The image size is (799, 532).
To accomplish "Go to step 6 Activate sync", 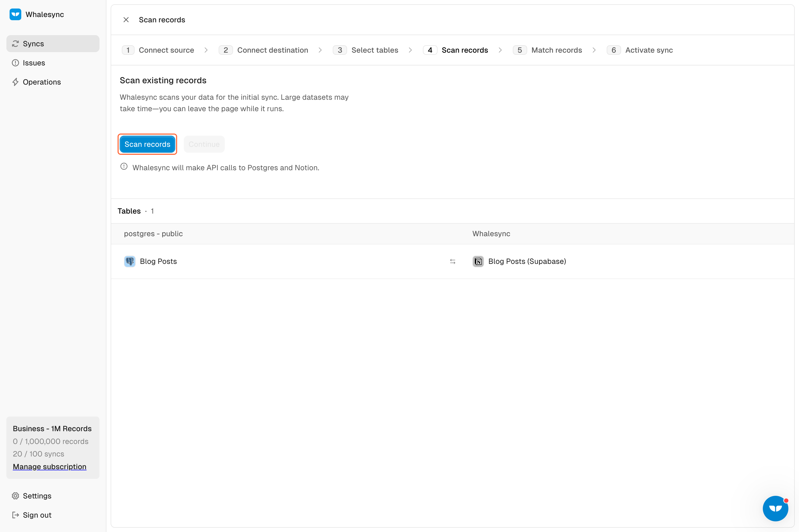I will click(x=639, y=50).
